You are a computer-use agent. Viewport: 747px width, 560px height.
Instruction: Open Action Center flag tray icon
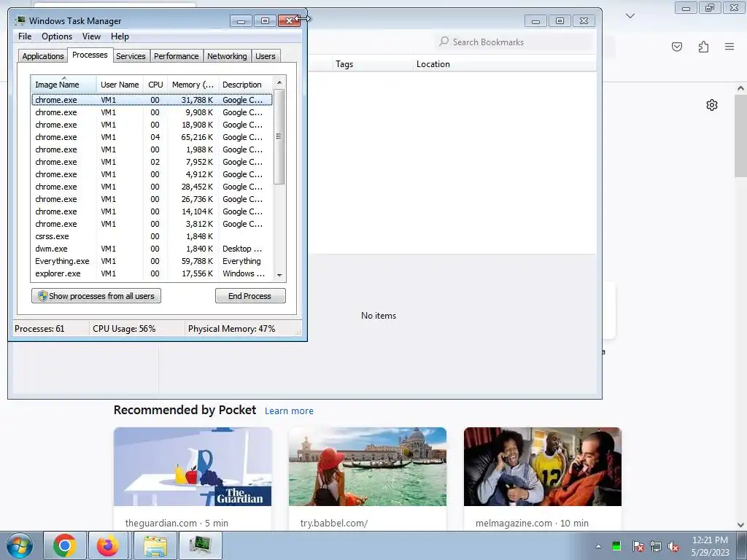pos(638,546)
